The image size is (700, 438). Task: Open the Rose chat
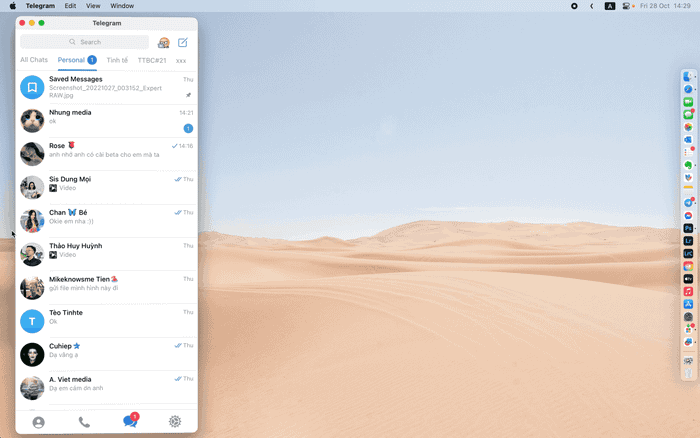[107, 154]
